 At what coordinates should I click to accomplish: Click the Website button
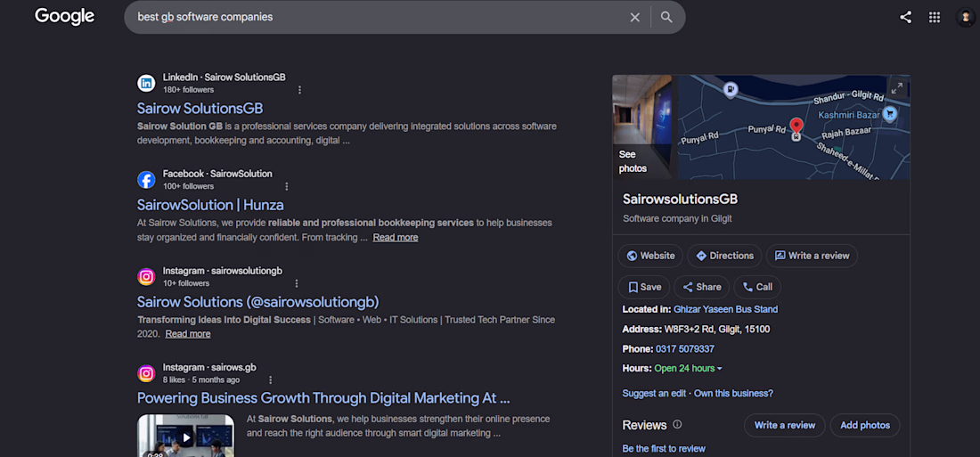[x=650, y=256]
